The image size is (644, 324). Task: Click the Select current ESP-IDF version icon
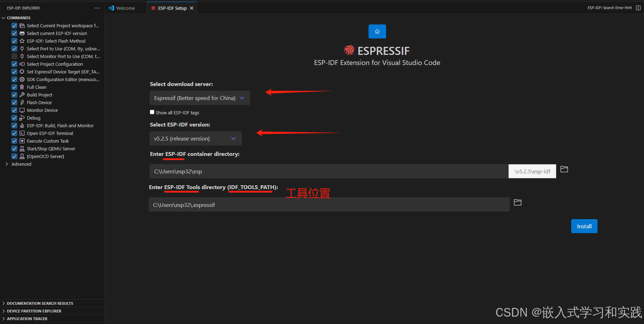(x=22, y=33)
